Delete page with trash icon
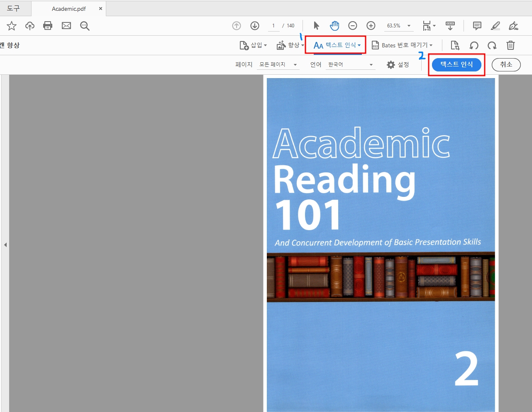The image size is (532, 412). (511, 45)
